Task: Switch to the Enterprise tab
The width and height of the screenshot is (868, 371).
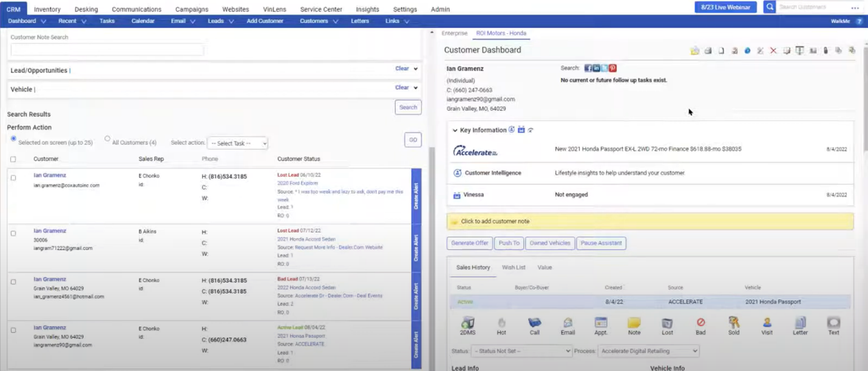Action: coord(455,33)
